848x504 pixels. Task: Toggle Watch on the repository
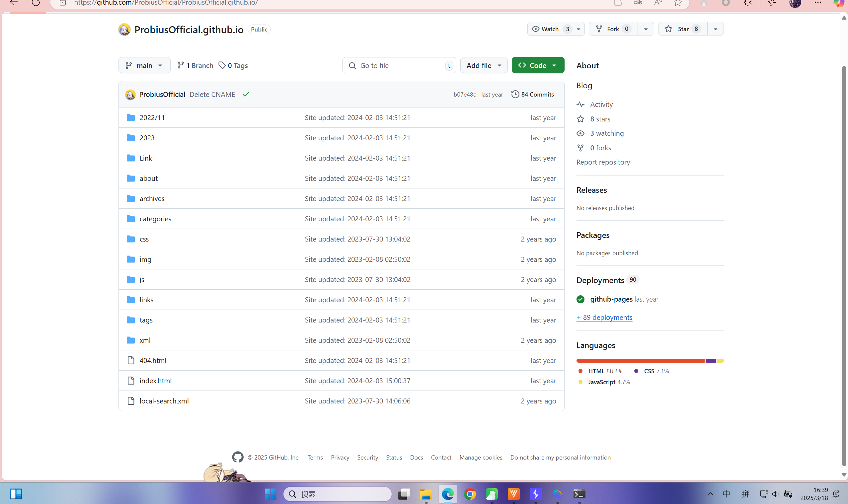pos(550,29)
